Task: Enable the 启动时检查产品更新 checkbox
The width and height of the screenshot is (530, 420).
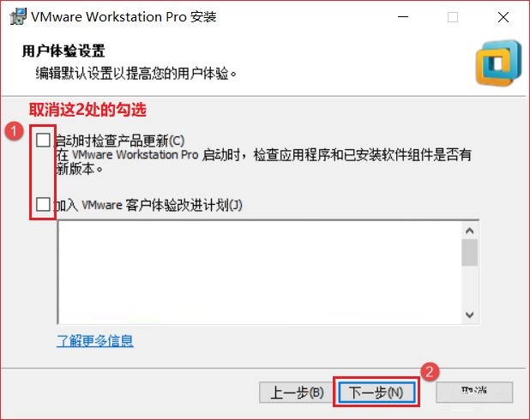Action: tap(43, 140)
